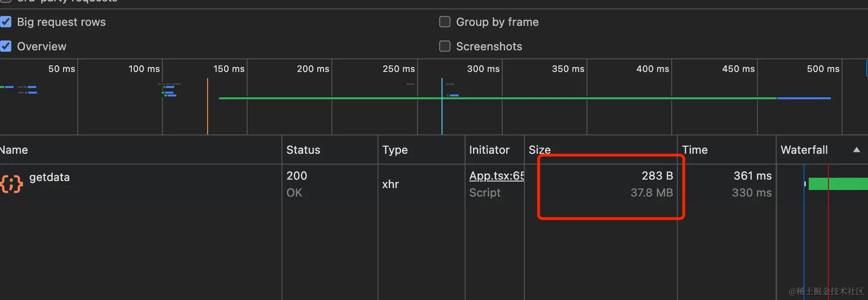Click the Type column header
The width and height of the screenshot is (868, 300).
coord(395,150)
